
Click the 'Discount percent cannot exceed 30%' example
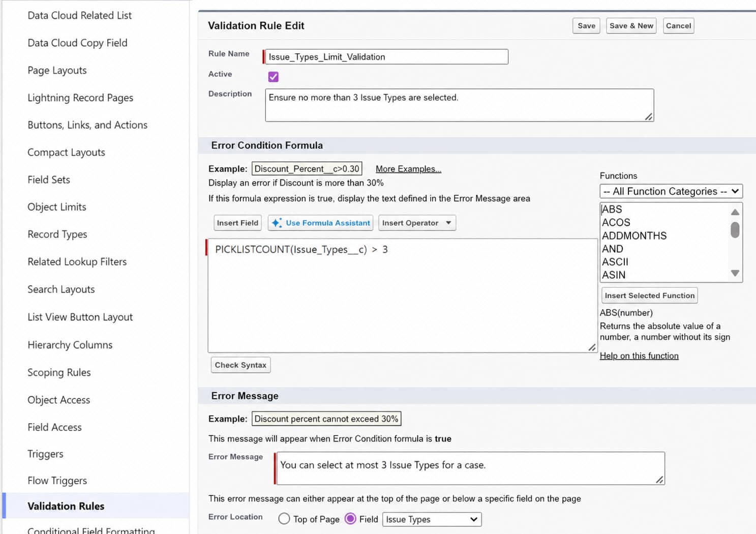(x=326, y=419)
